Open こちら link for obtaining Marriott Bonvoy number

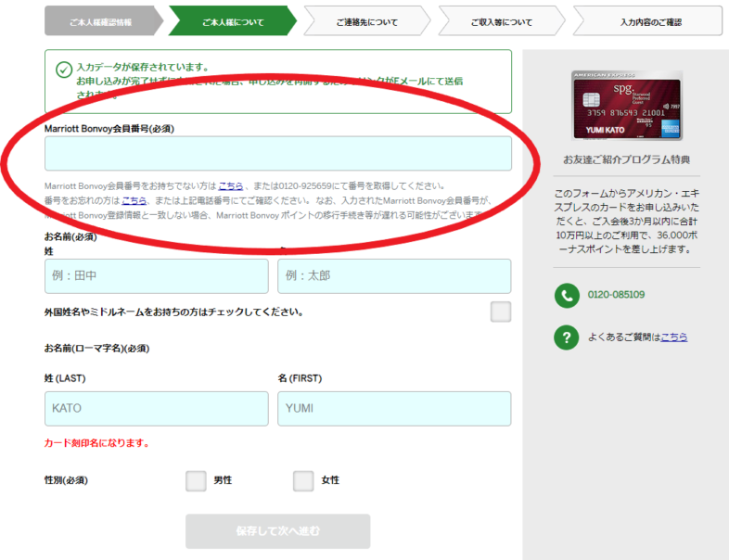(x=231, y=185)
